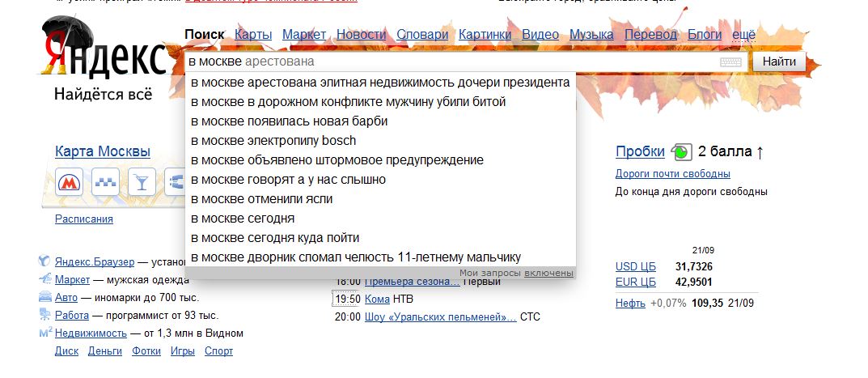Open the Музыка tab
The image size is (868, 378).
591,34
